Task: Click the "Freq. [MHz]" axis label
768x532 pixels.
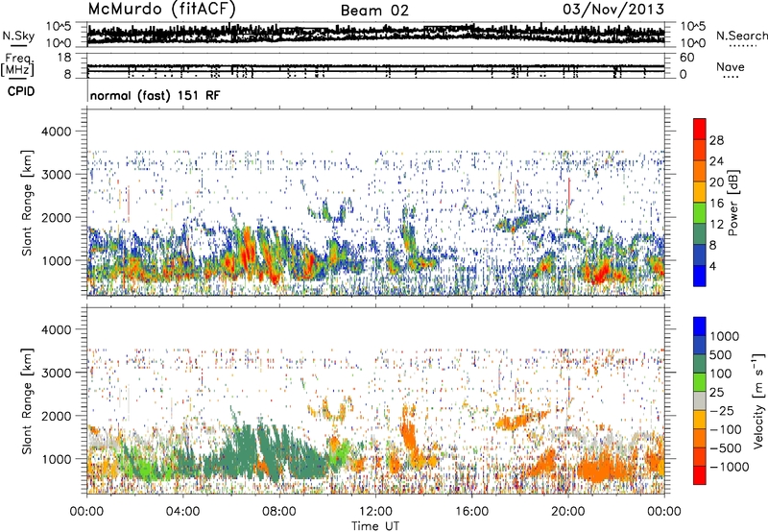Action: (18, 64)
